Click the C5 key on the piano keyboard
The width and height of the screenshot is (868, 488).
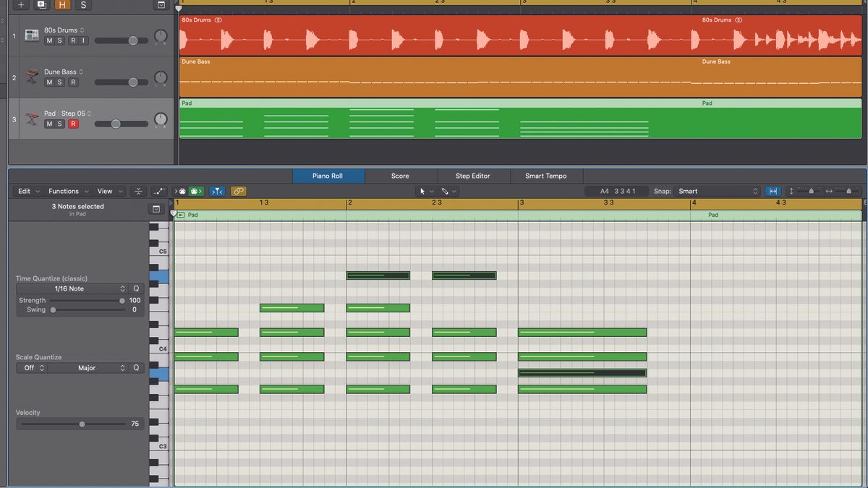click(161, 251)
